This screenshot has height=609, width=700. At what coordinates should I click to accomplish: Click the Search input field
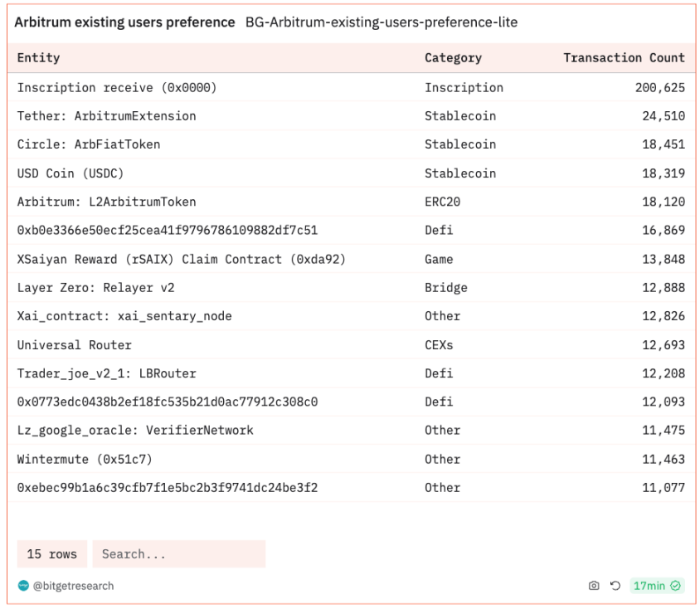(x=178, y=554)
